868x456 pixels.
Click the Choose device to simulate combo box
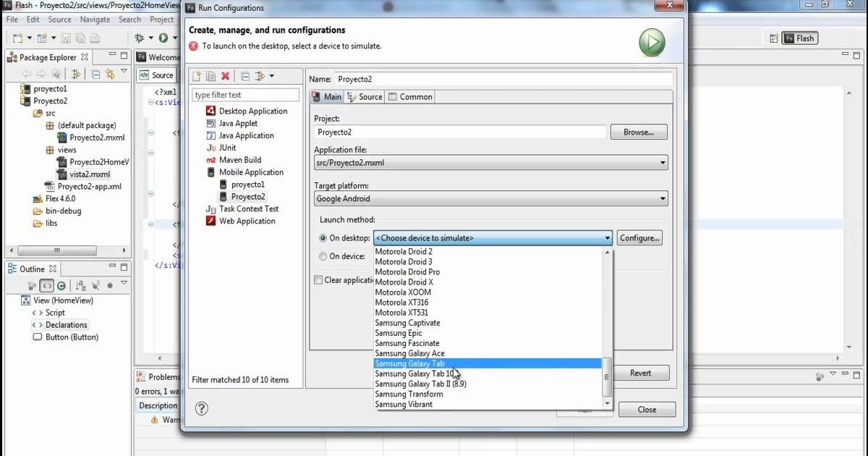pos(493,237)
